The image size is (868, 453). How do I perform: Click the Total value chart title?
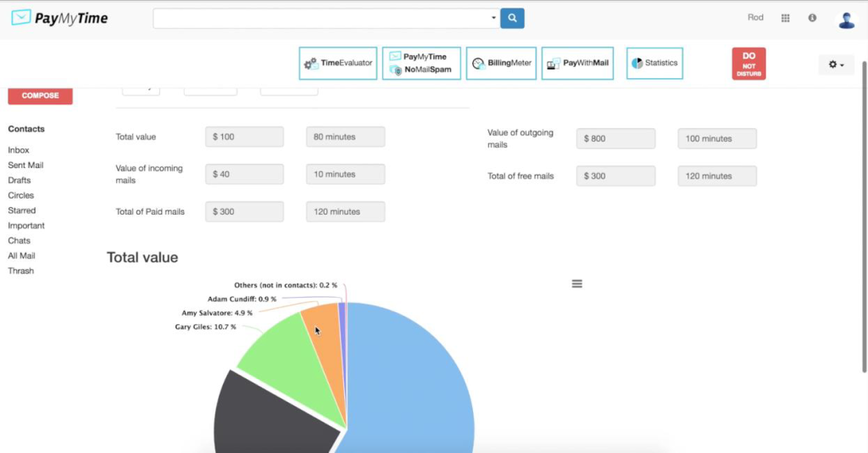pos(142,258)
